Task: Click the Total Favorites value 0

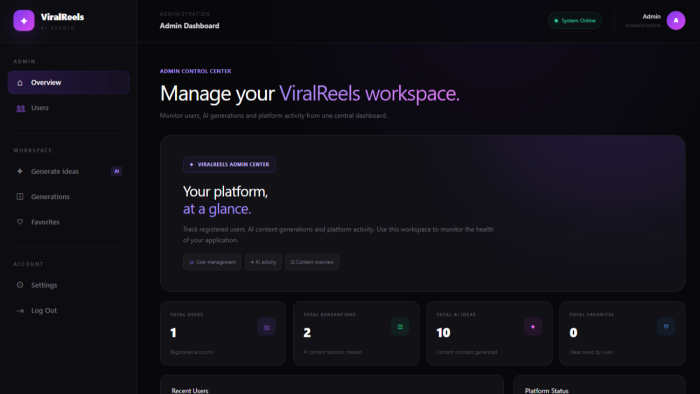Action: (x=573, y=333)
